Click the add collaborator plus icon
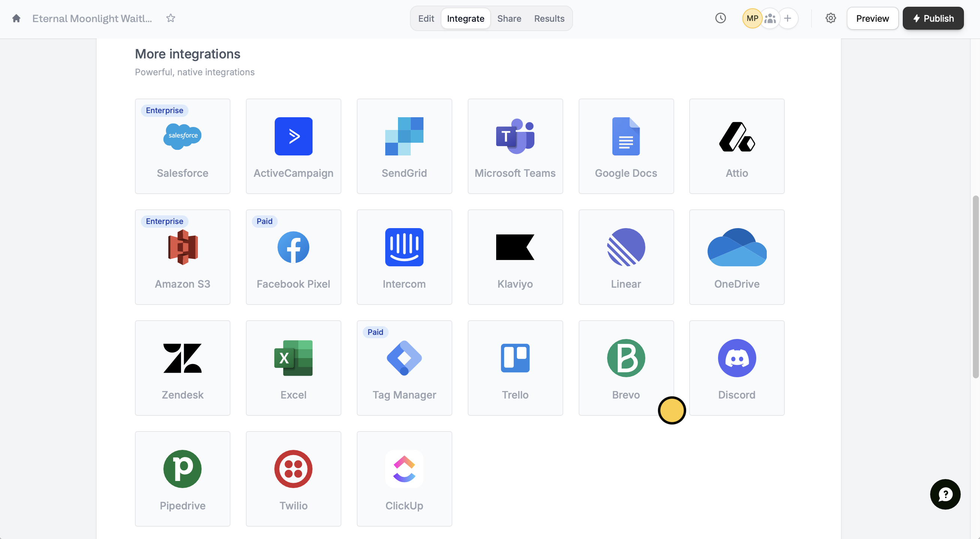The width and height of the screenshot is (980, 539). [787, 18]
